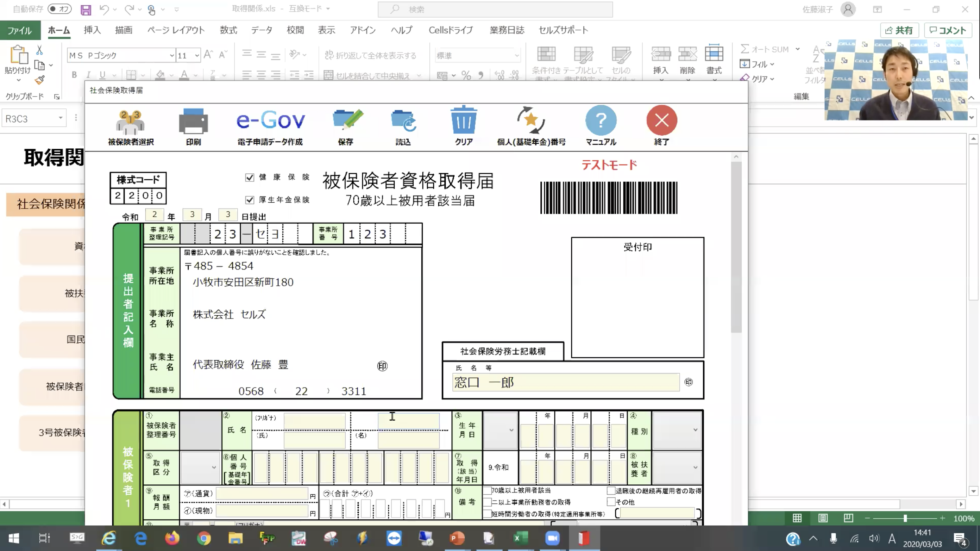This screenshot has width=980, height=551.
Task: Click the フリガナ name input field
Action: click(315, 421)
